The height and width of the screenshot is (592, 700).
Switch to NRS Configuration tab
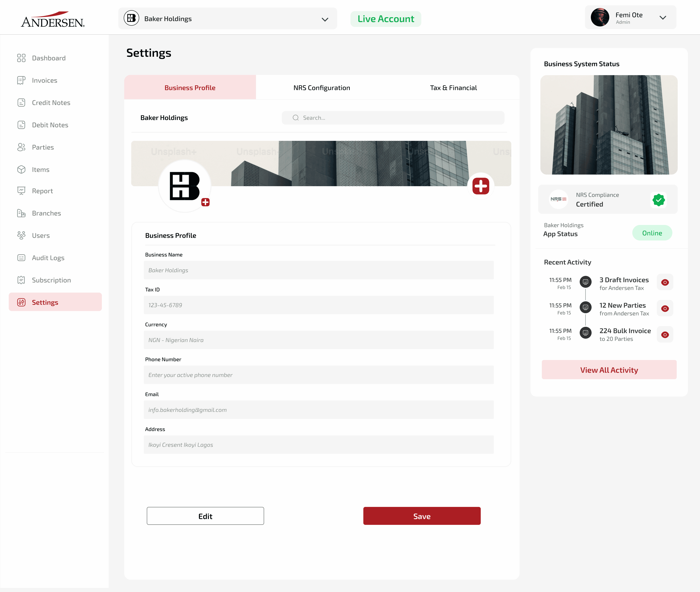[322, 88]
